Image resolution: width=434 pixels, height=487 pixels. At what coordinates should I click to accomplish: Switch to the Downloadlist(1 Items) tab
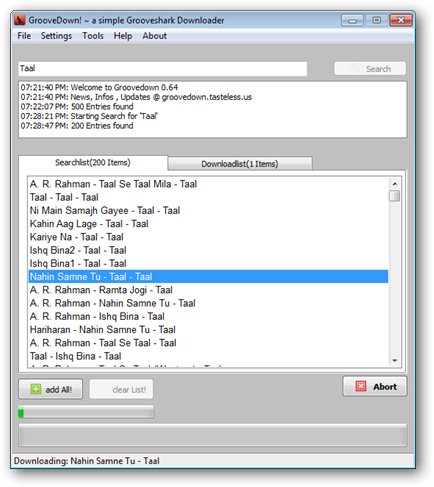pos(240,164)
